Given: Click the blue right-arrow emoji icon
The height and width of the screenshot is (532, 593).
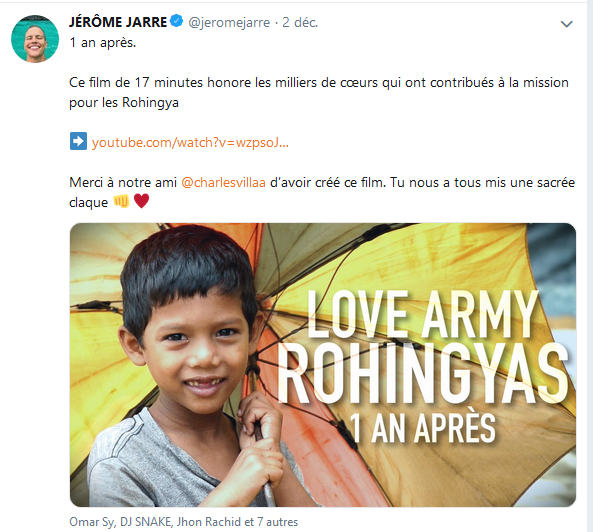Looking at the screenshot, I should tap(78, 141).
